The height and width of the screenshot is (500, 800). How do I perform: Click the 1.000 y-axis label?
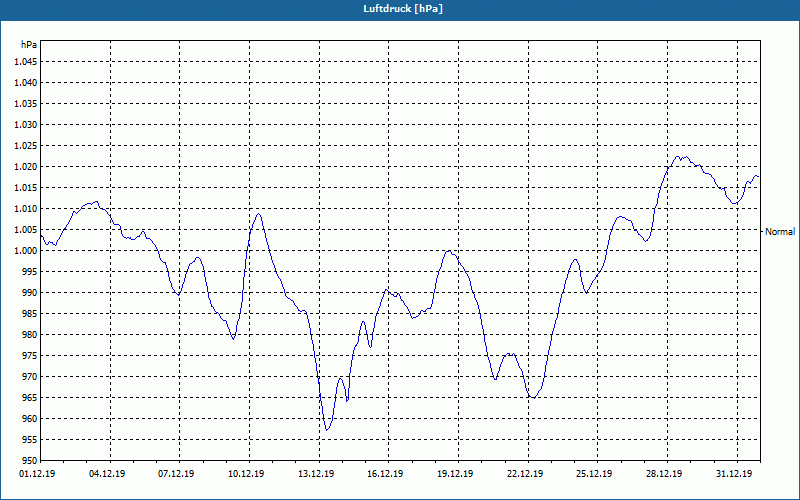click(x=25, y=251)
